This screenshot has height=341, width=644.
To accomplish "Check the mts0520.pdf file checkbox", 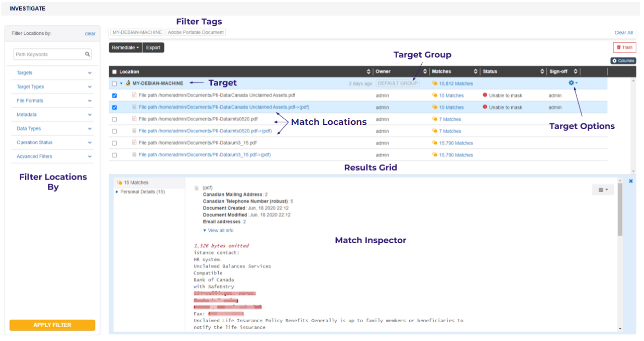I will tap(115, 120).
